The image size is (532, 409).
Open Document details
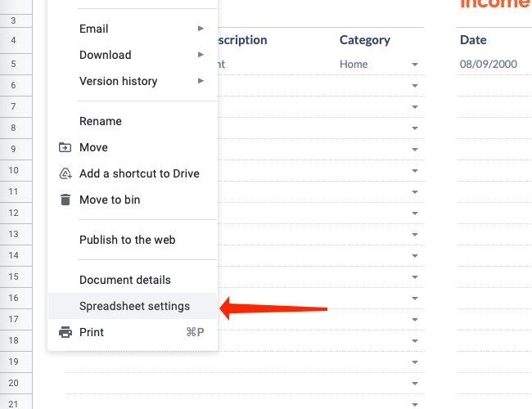pos(125,280)
